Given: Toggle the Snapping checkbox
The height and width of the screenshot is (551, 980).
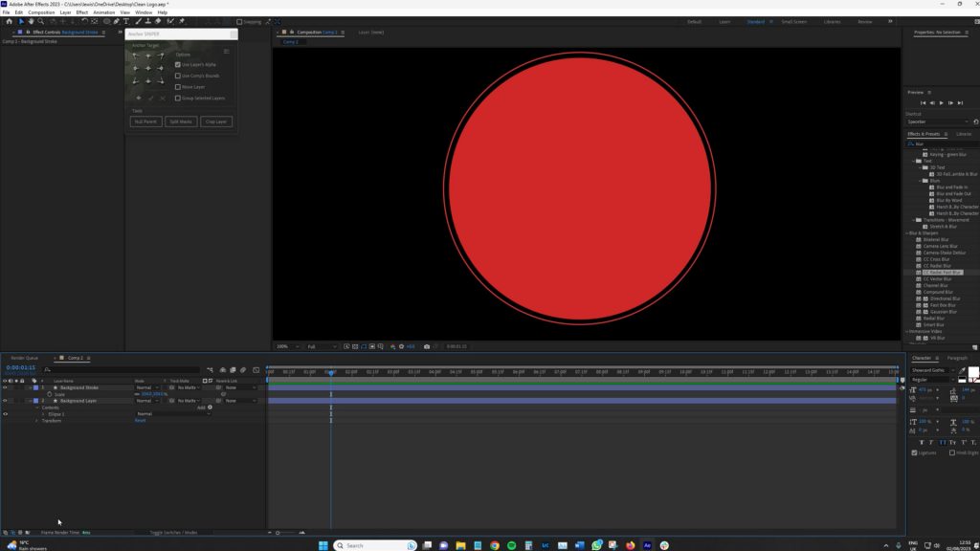Looking at the screenshot, I should point(239,21).
